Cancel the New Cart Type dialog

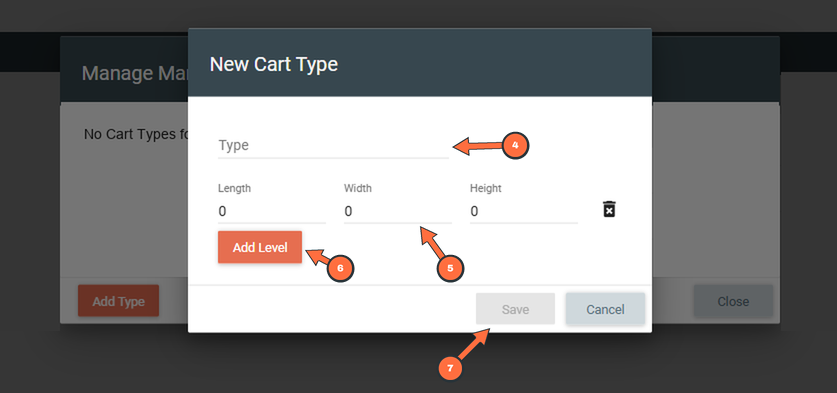(x=605, y=309)
